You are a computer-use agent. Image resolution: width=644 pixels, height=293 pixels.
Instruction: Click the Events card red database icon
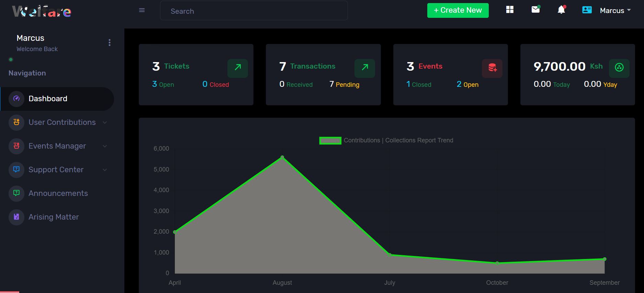[492, 68]
